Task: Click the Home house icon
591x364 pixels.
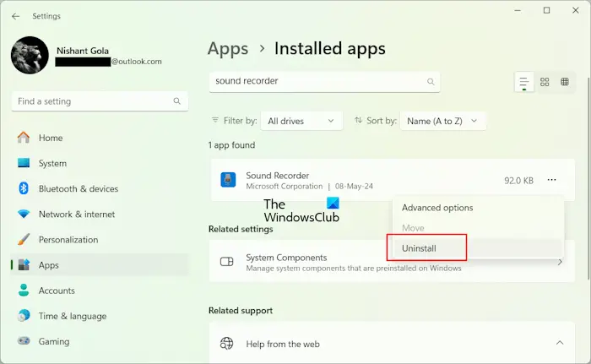Action: click(24, 138)
